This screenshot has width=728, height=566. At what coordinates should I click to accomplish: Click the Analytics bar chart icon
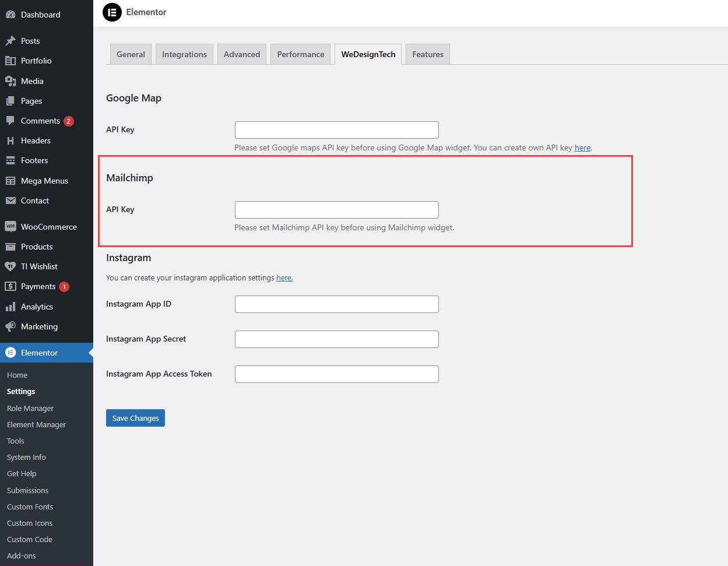pyautogui.click(x=10, y=307)
